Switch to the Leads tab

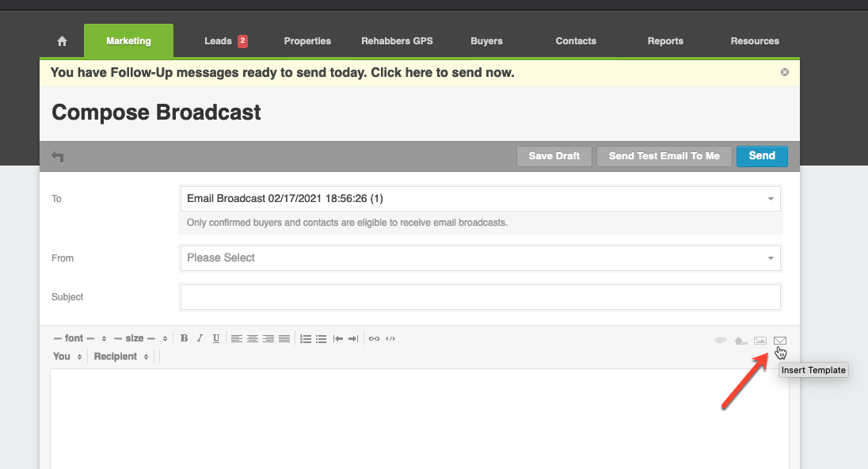[218, 41]
